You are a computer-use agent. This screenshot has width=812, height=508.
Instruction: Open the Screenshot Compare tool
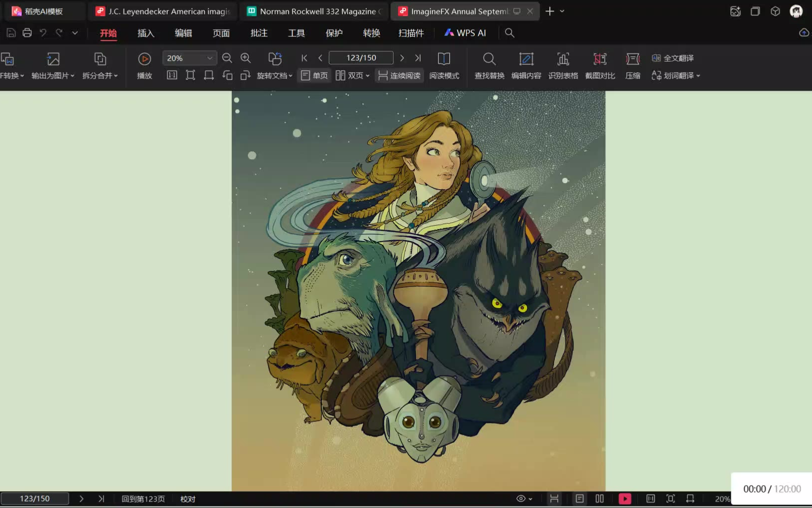coord(600,65)
